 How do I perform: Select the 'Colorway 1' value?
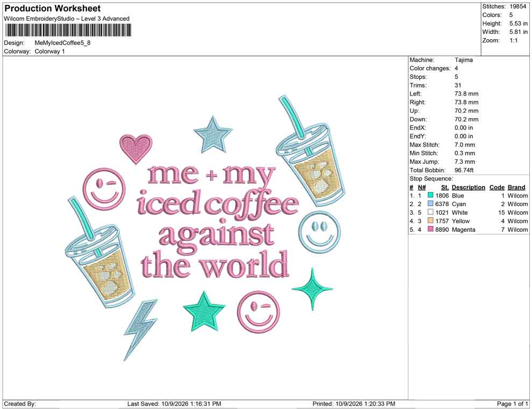(x=49, y=52)
